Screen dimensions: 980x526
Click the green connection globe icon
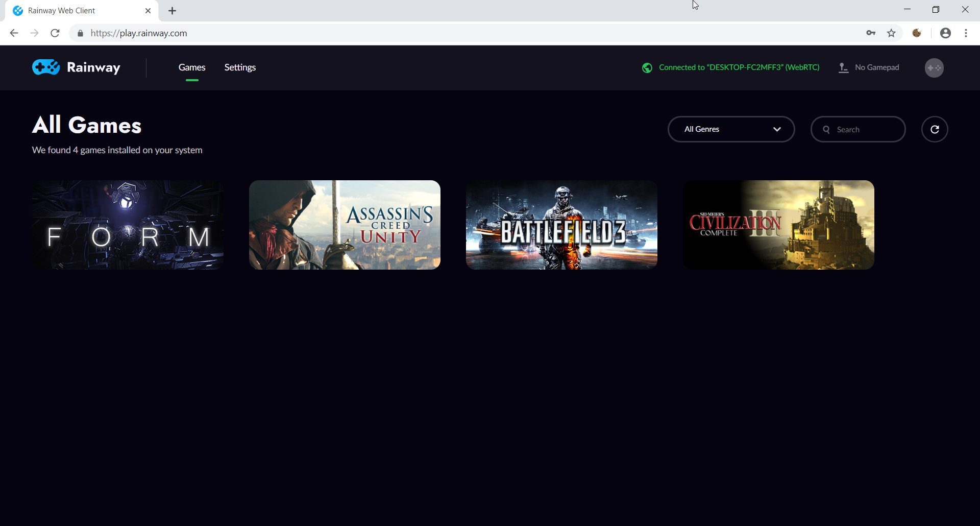[x=647, y=68]
